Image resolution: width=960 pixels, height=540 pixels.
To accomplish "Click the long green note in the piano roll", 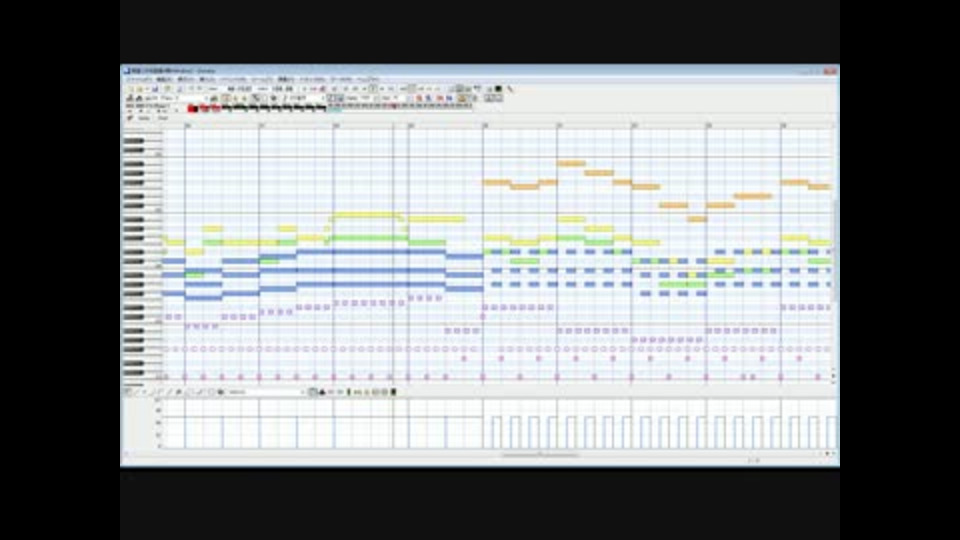I will (370, 238).
